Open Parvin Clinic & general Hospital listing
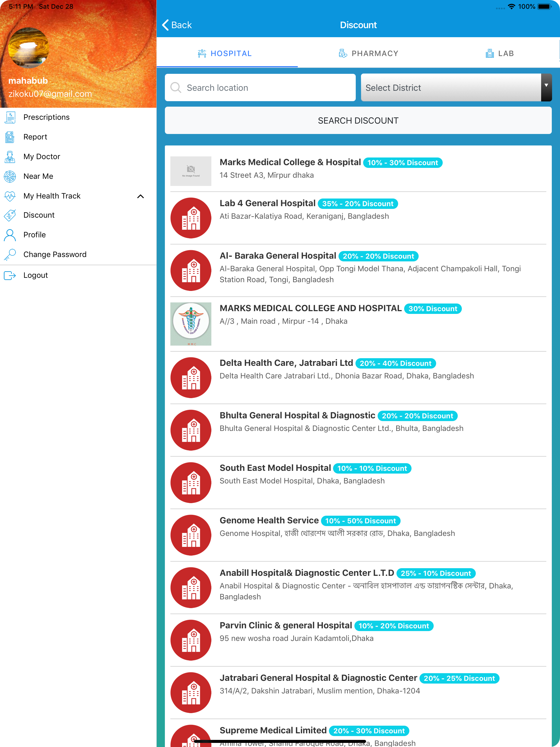This screenshot has height=747, width=560. click(x=358, y=640)
